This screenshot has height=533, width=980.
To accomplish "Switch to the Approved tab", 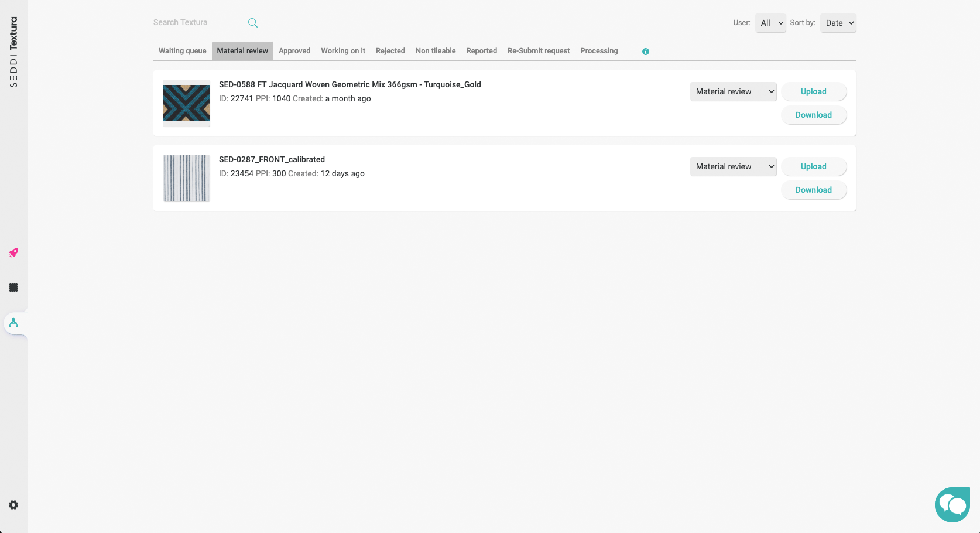I will tap(294, 51).
